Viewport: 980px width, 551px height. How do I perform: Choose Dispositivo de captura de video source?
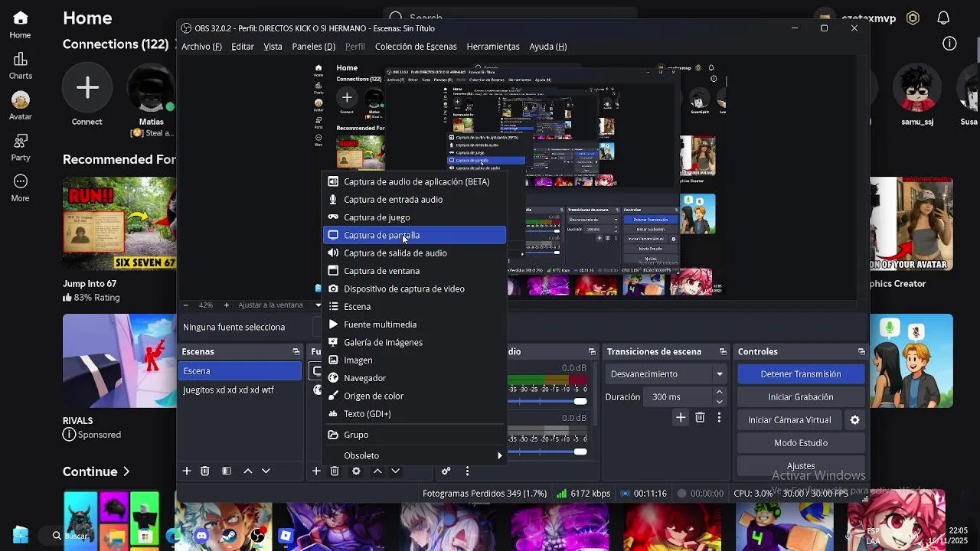pos(414,289)
